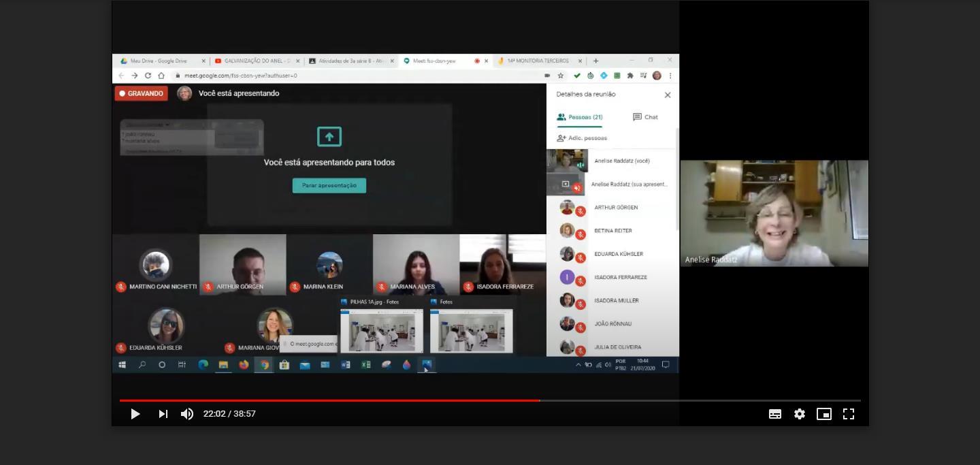980x465 pixels.
Task: Switch to the Chat tab
Action: 645,117
